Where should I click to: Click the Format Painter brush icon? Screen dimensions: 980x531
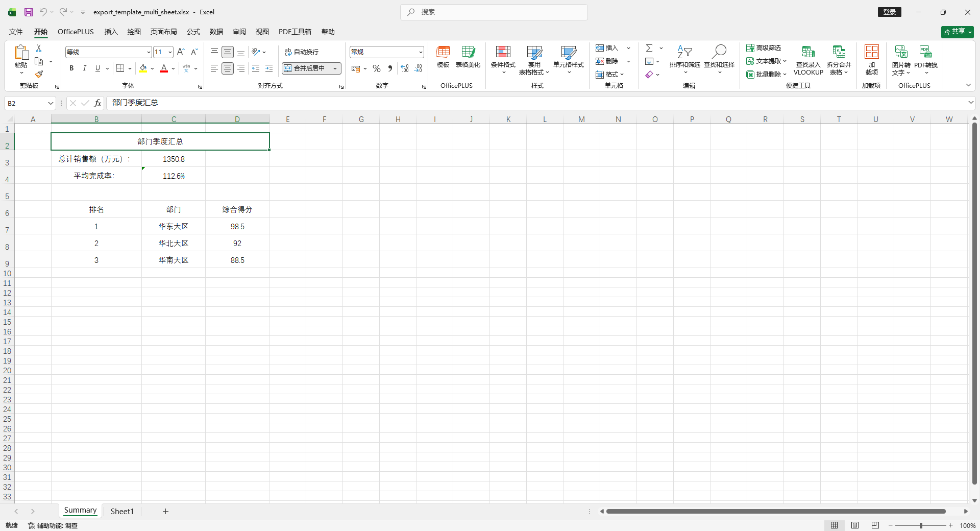pos(39,75)
